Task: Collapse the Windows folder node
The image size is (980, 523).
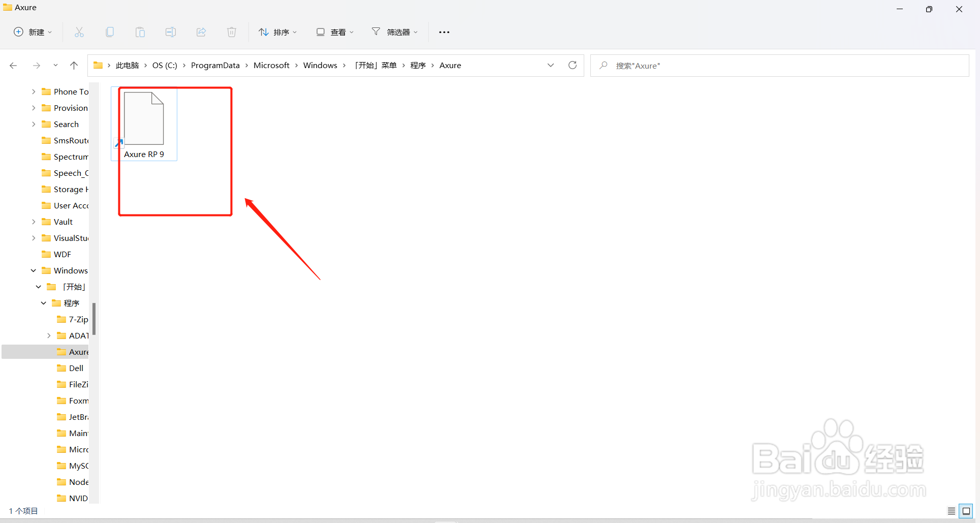Action: (x=34, y=271)
